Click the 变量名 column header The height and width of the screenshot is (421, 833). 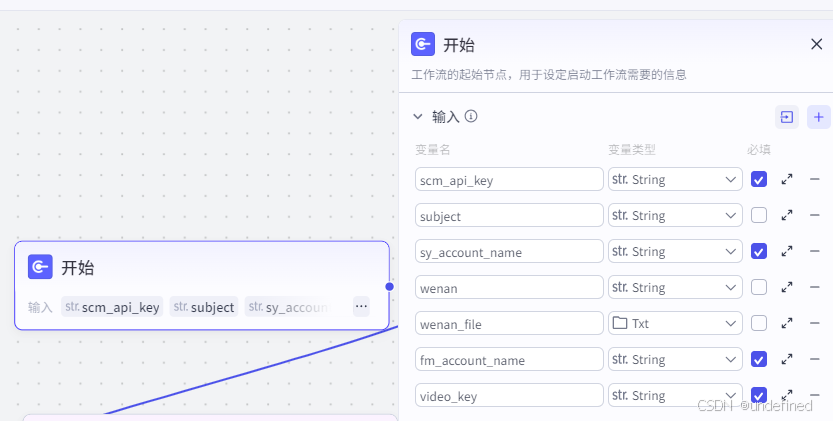[432, 150]
